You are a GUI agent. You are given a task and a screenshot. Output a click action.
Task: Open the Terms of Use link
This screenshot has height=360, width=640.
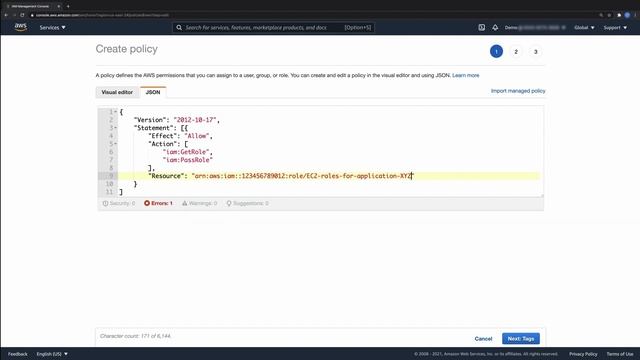coord(620,354)
